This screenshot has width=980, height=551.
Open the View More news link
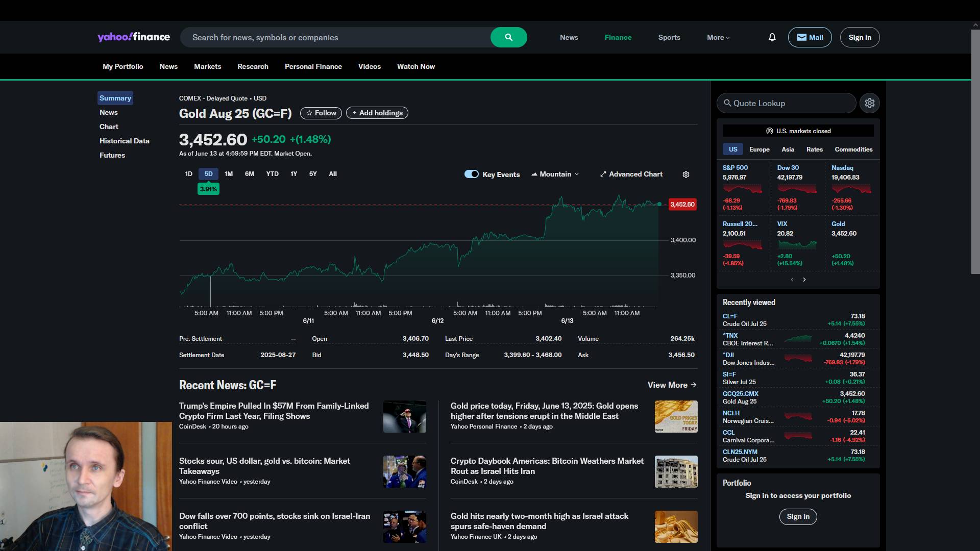672,385
